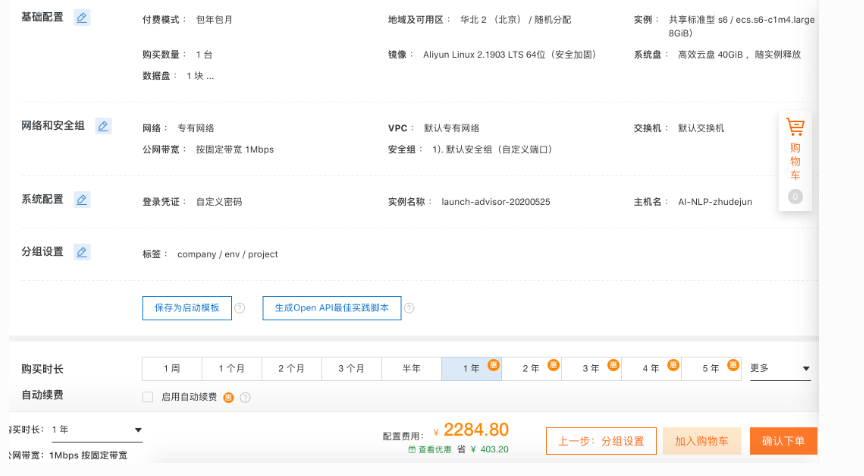
Task: Click the 省 ¥ 403.20 savings text
Action: pos(483,450)
